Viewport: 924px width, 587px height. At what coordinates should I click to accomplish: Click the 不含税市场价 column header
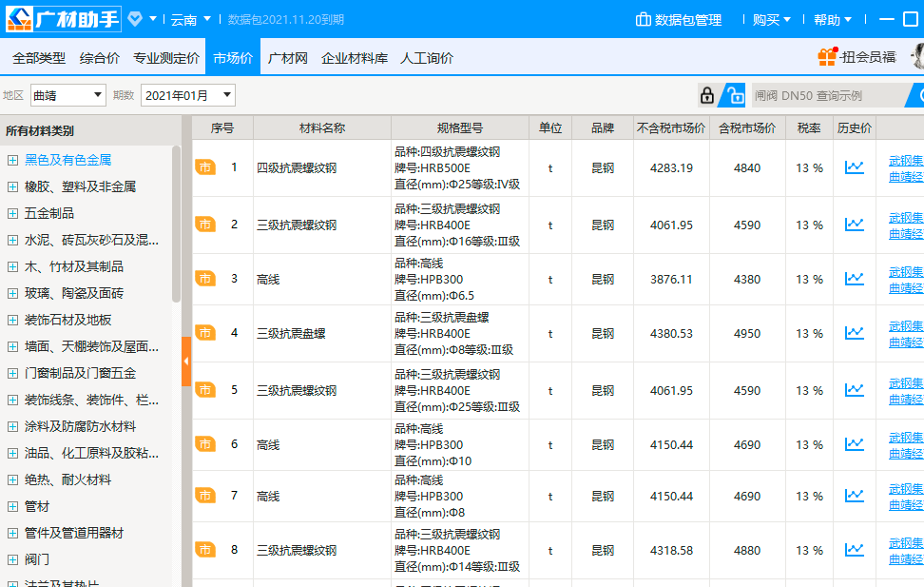[671, 128]
